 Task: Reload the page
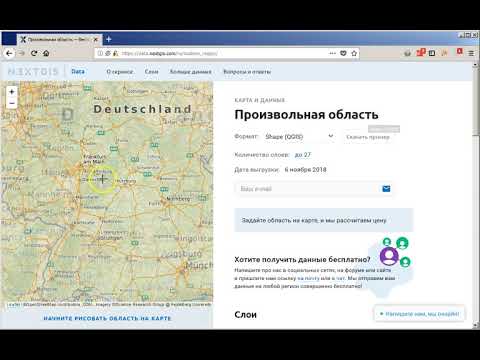pyautogui.click(x=34, y=53)
